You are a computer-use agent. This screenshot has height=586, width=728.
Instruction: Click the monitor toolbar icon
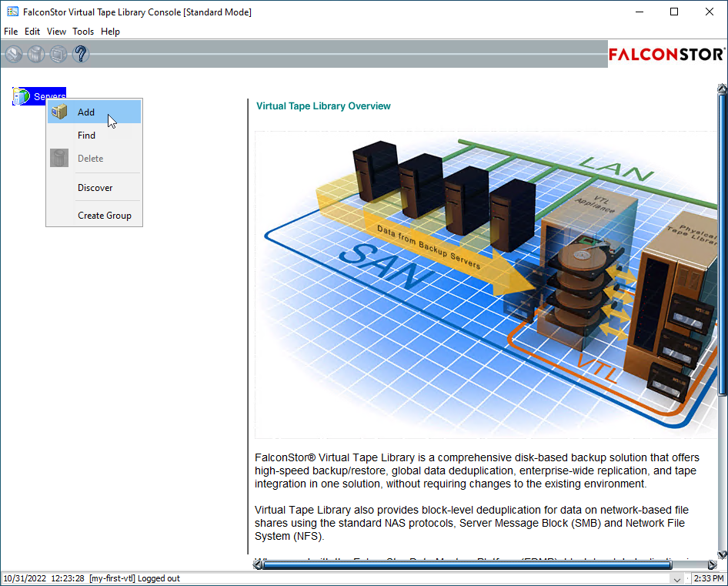pyautogui.click(x=58, y=54)
